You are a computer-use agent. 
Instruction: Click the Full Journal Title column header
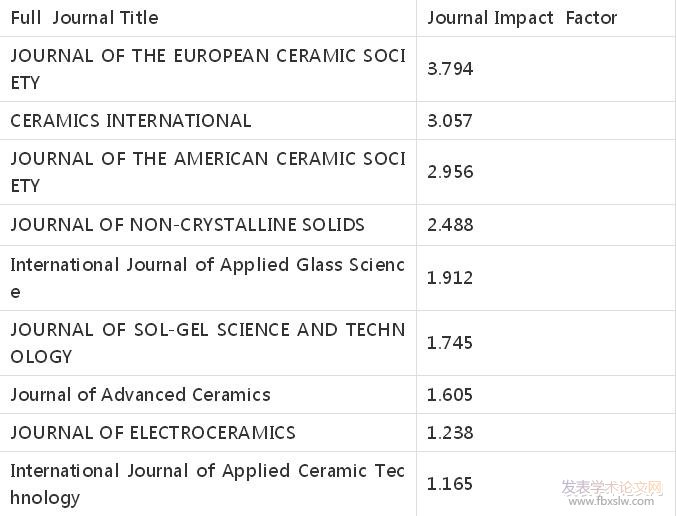[84, 18]
